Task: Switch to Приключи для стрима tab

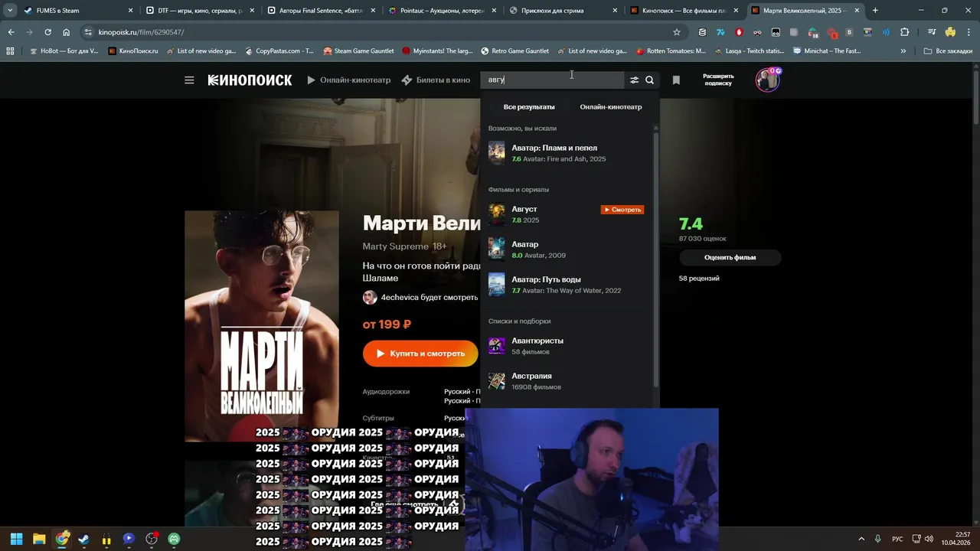Action: [563, 11]
